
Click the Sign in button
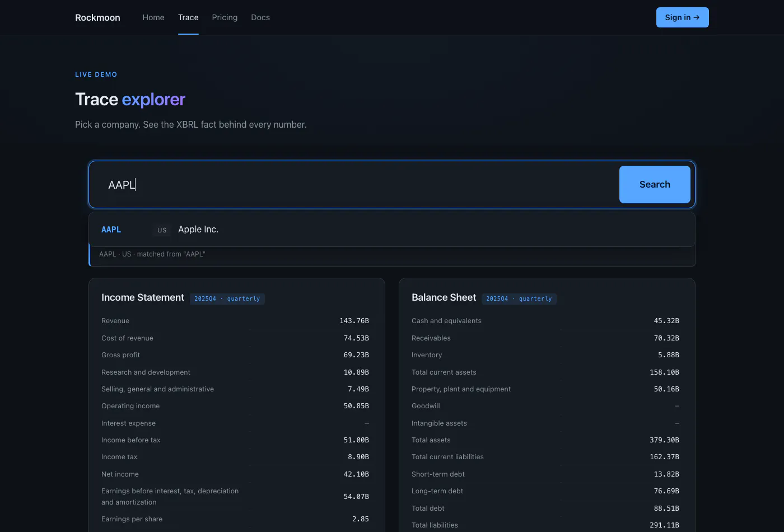pos(682,17)
